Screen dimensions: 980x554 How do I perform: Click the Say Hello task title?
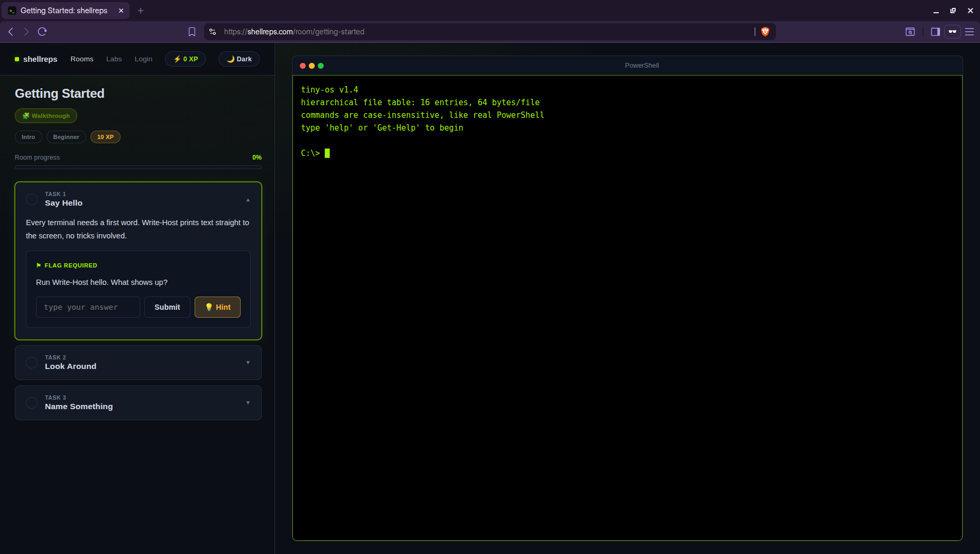[63, 203]
